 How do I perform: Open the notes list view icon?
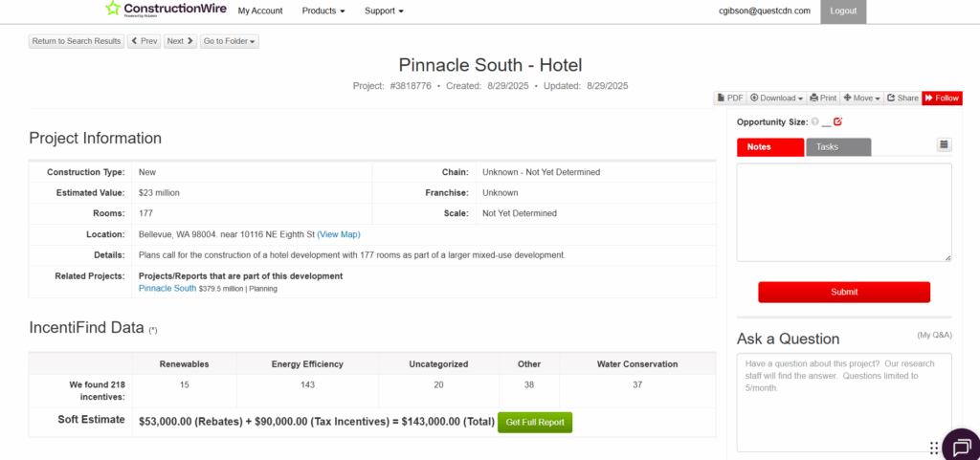coord(945,145)
